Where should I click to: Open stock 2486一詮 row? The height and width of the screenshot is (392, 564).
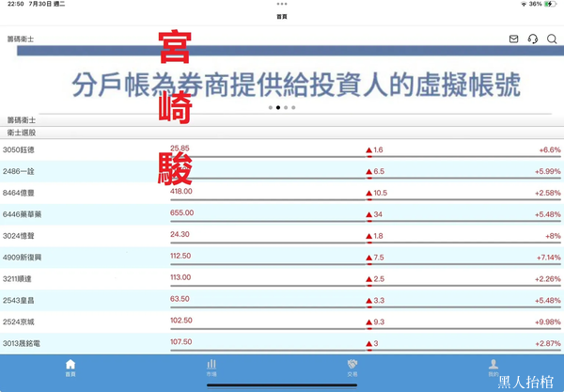(19, 171)
